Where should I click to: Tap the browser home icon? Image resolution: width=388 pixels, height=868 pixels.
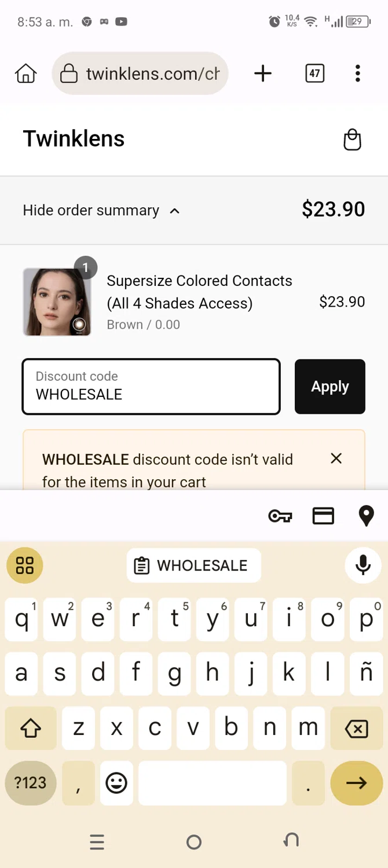[26, 73]
